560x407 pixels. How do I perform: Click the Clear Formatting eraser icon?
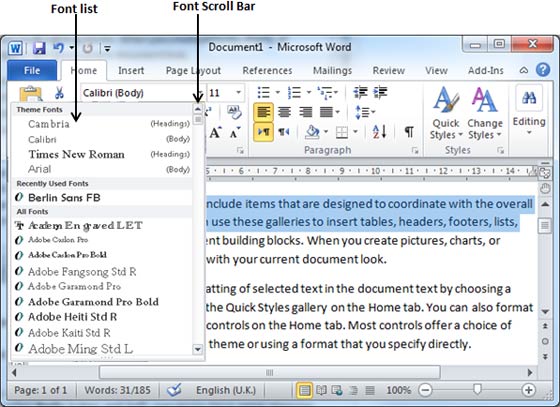point(235,112)
